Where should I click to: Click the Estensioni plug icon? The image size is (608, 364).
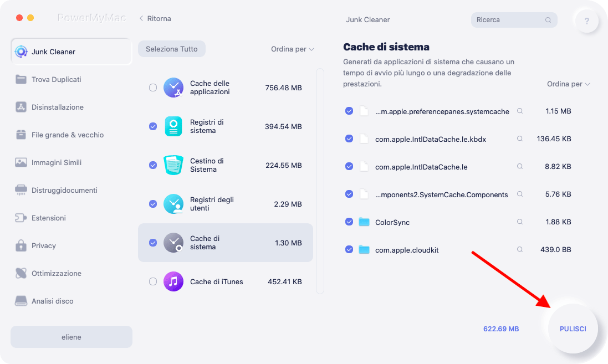21,218
